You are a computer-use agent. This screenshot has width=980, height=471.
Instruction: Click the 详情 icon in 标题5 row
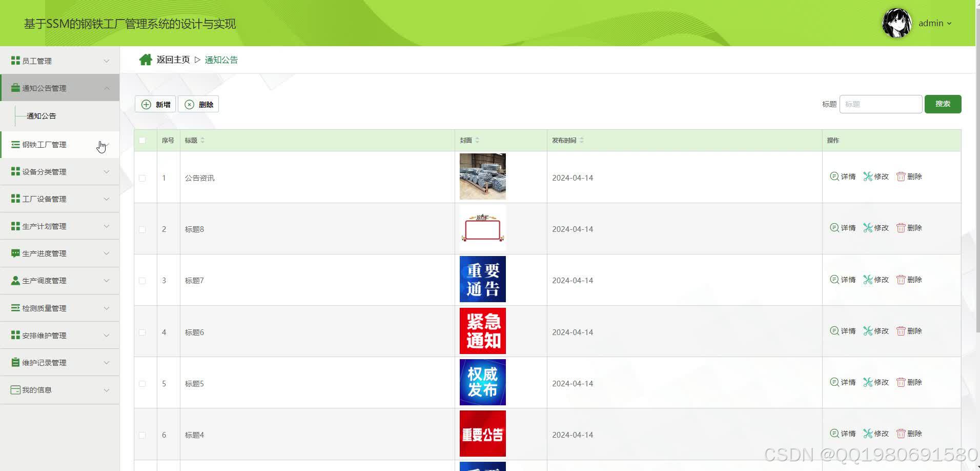(834, 382)
